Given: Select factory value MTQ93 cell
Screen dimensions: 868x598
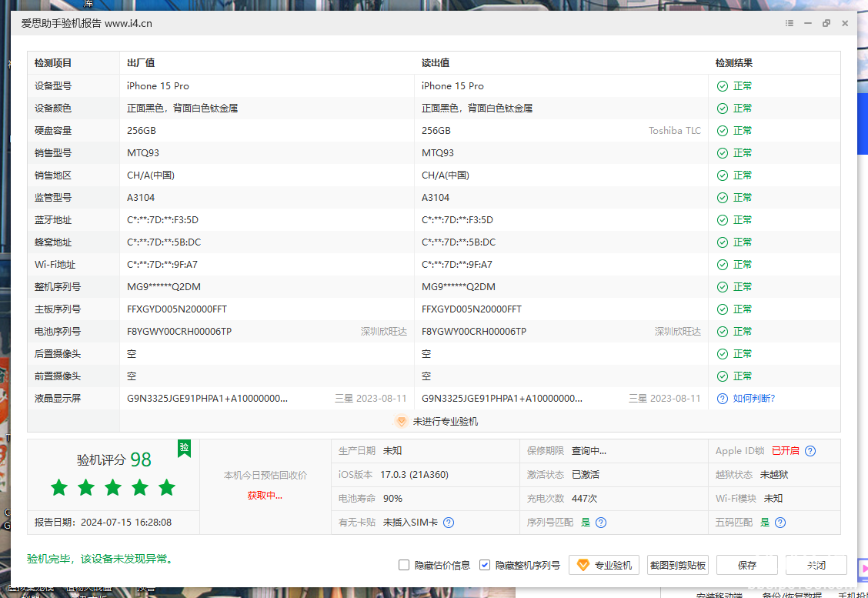Looking at the screenshot, I should (143, 153).
